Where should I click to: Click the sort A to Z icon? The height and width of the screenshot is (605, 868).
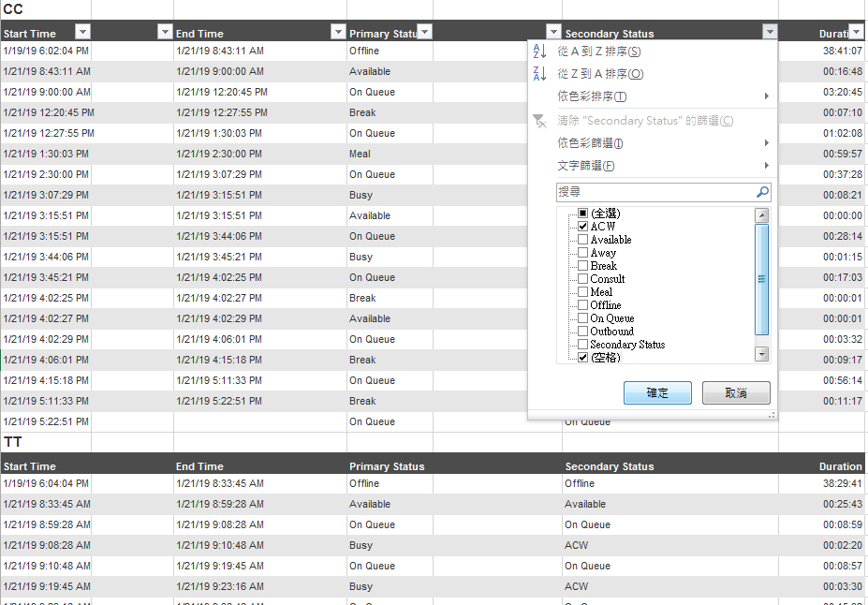point(539,51)
